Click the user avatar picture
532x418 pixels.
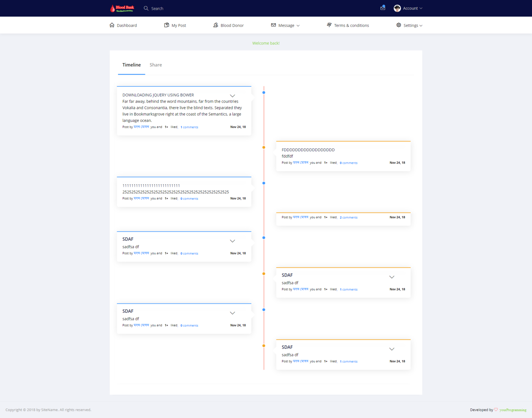397,8
